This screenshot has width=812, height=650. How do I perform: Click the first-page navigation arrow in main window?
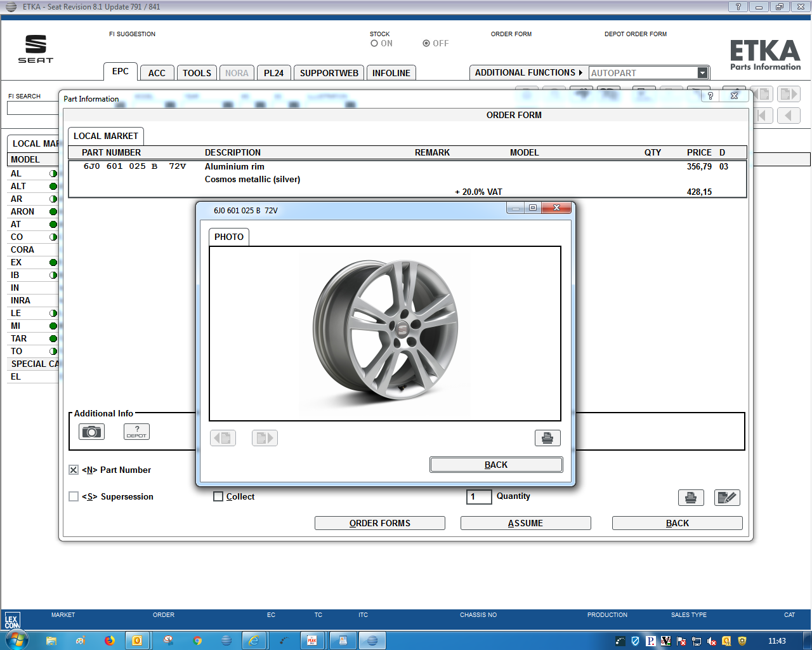(763, 116)
